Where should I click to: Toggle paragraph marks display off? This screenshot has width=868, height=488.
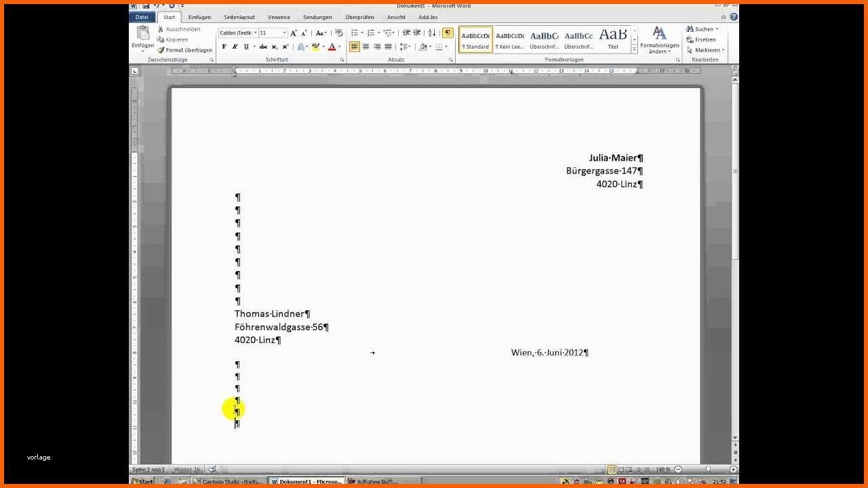(448, 33)
